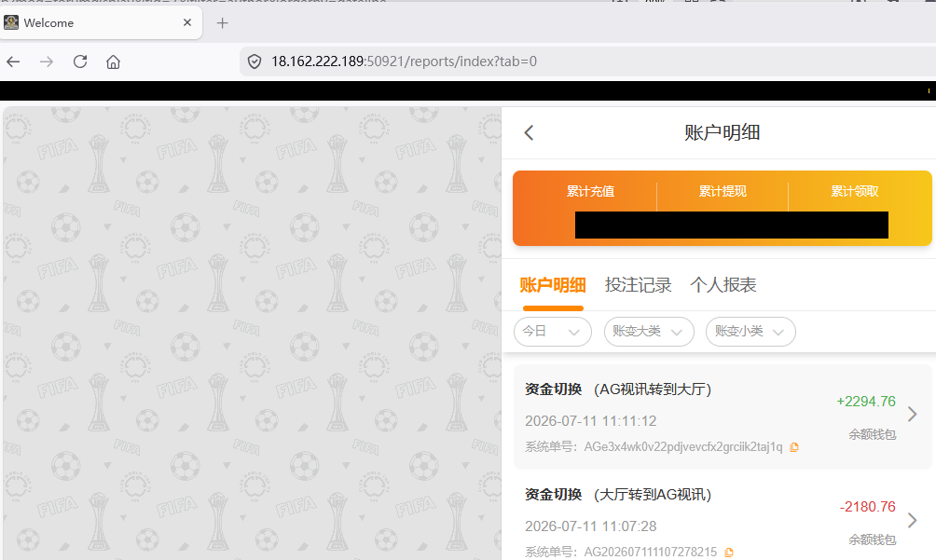936x560 pixels.
Task: Click the 累计充值 summary label
Action: coord(590,191)
